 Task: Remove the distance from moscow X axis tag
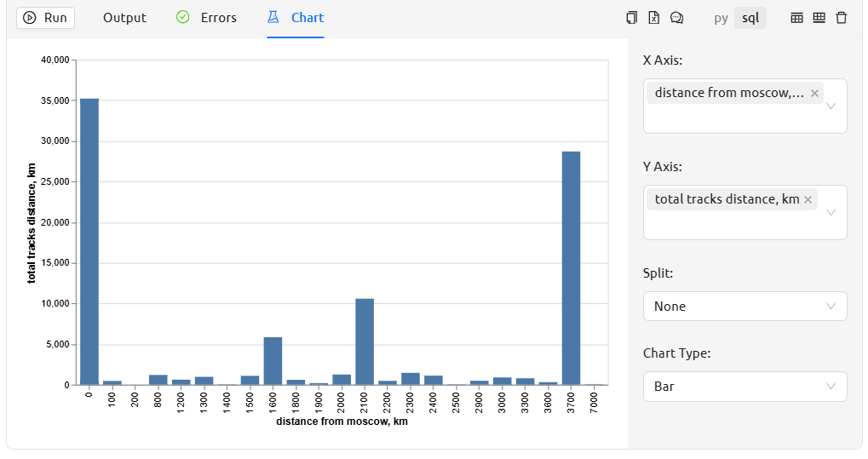(x=814, y=94)
